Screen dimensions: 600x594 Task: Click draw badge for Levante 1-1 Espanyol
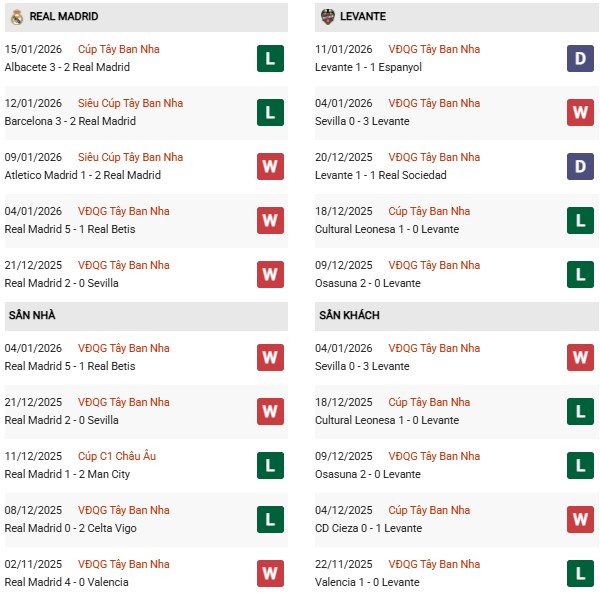[580, 59]
